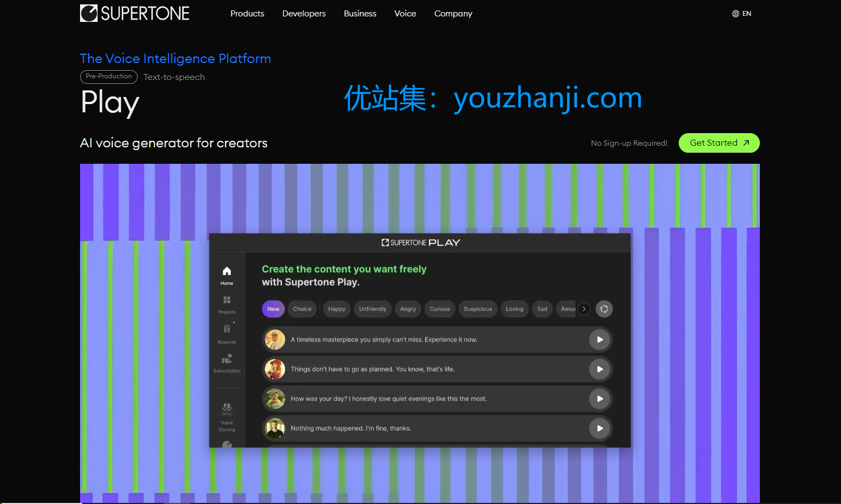
Task: Click 'with Supertone Play.' subheading text
Action: tap(311, 282)
